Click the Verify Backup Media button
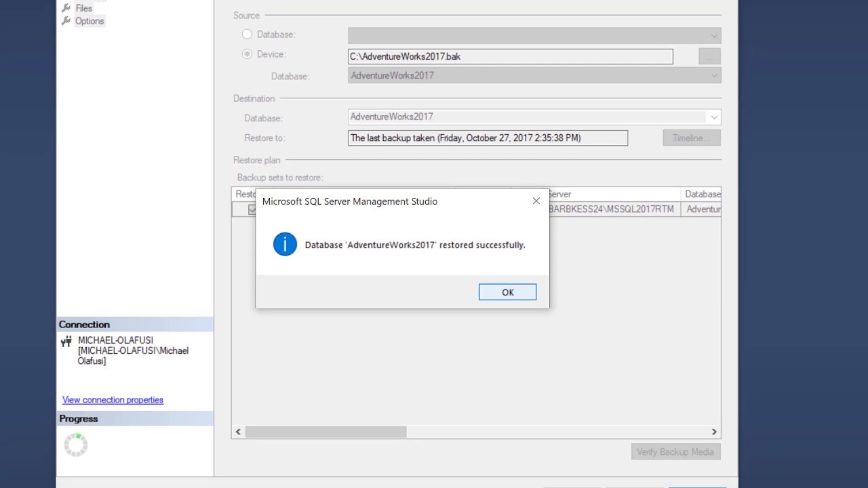This screenshot has width=868, height=488. pos(675,452)
